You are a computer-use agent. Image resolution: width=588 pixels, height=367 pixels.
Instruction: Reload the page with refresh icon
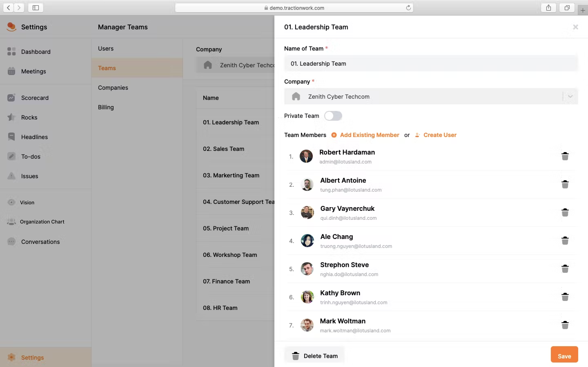(x=409, y=8)
